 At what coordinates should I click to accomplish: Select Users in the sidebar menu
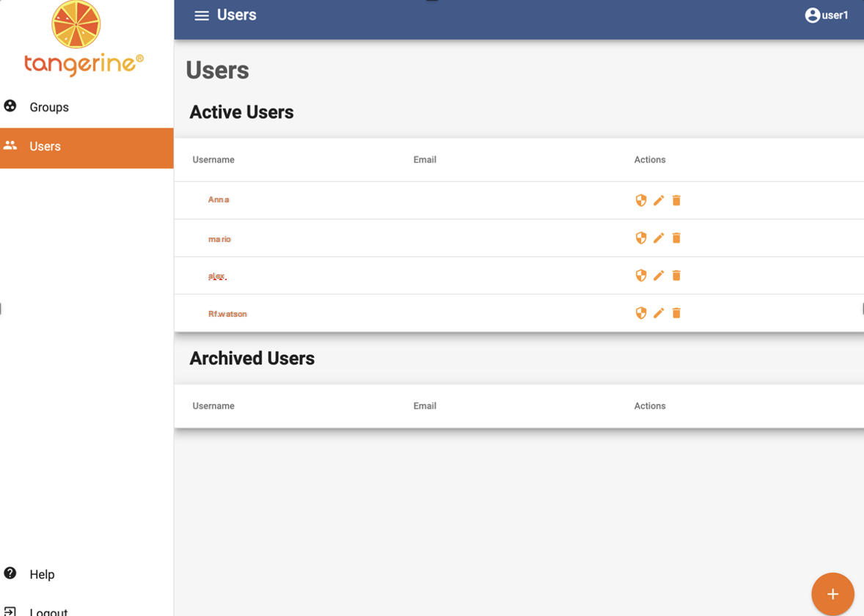click(x=87, y=147)
